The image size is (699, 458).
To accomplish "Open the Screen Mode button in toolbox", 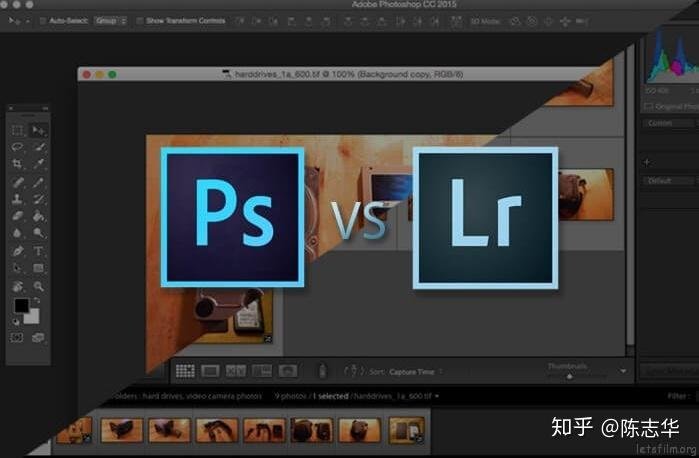I will click(x=38, y=338).
